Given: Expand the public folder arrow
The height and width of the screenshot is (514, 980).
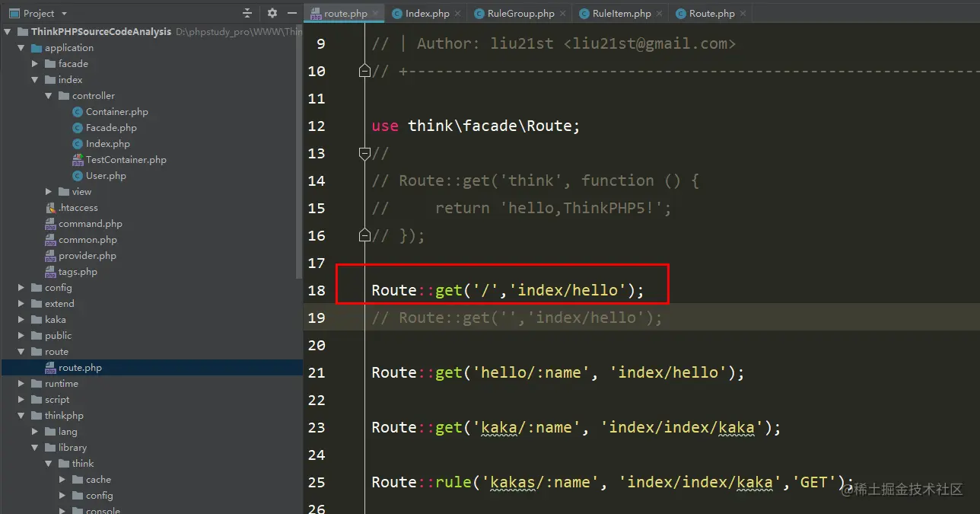Looking at the screenshot, I should (x=21, y=336).
